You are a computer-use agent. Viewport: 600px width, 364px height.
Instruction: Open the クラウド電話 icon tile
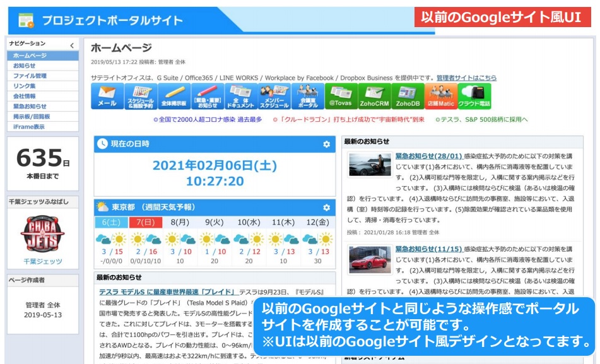(474, 96)
